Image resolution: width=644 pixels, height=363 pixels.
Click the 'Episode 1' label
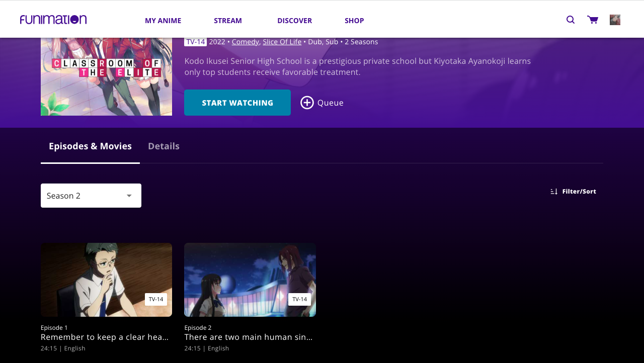pos(54,328)
